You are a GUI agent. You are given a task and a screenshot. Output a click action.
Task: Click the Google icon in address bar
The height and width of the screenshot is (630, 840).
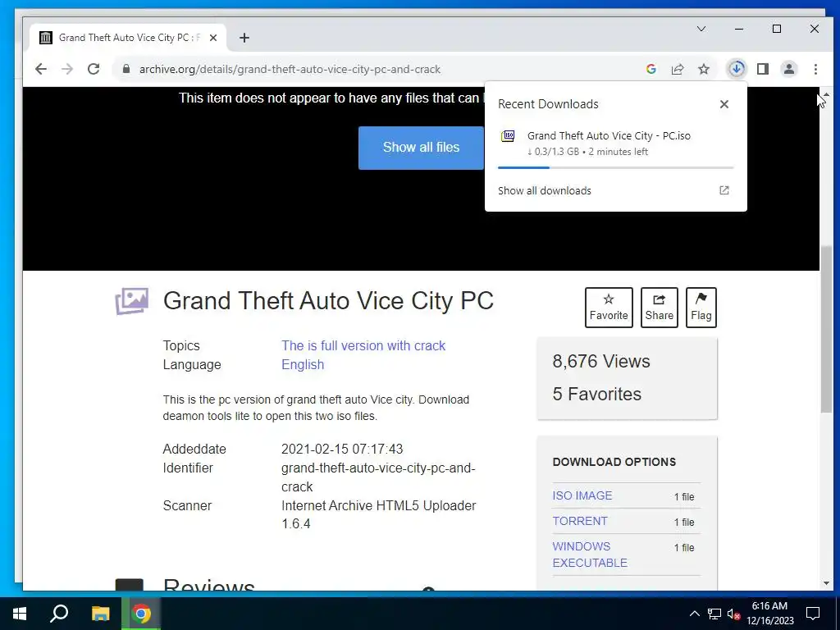(x=651, y=69)
